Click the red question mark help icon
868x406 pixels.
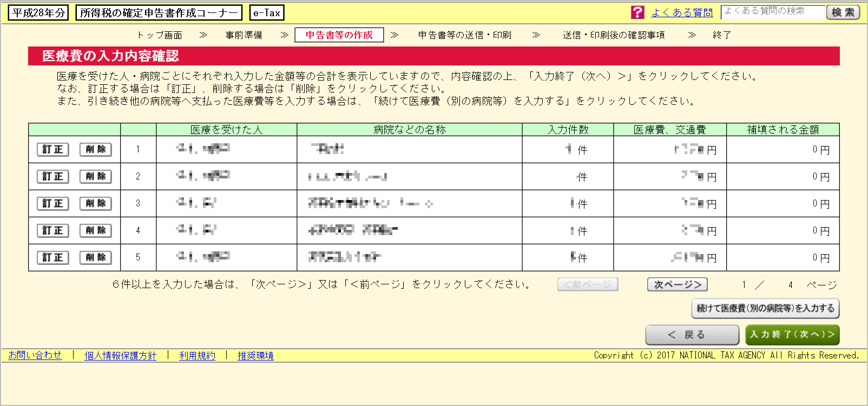tap(637, 12)
